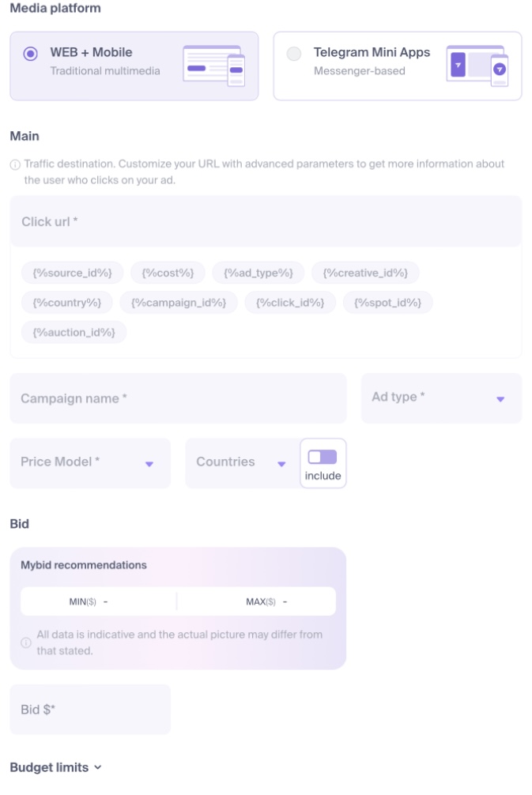Toggle the Countries include switch
Image resolution: width=532 pixels, height=795 pixels.
323,457
